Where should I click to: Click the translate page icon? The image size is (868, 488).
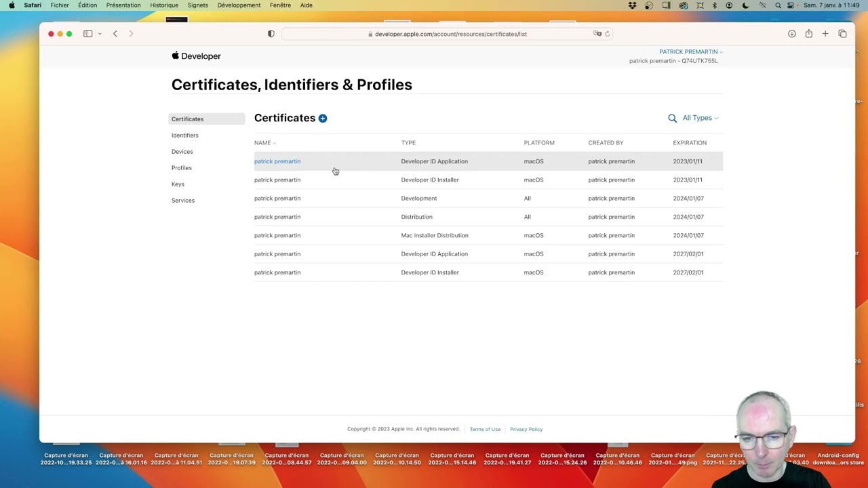[597, 34]
